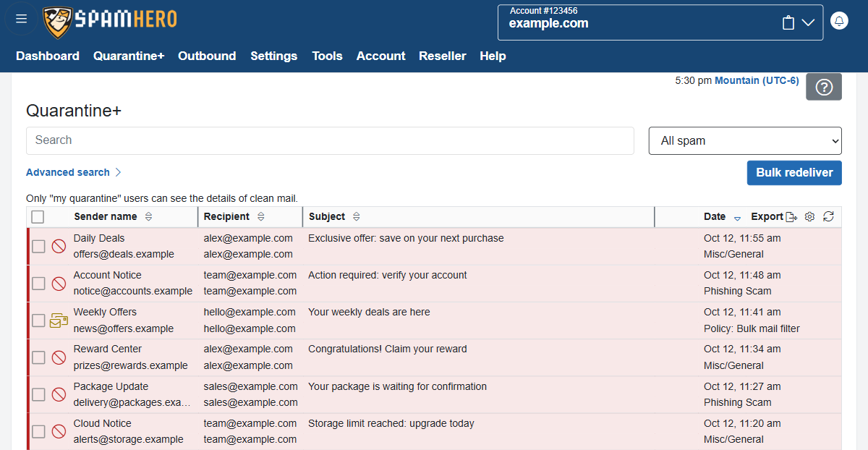868x450 pixels.
Task: Click the Export label
Action: click(767, 216)
